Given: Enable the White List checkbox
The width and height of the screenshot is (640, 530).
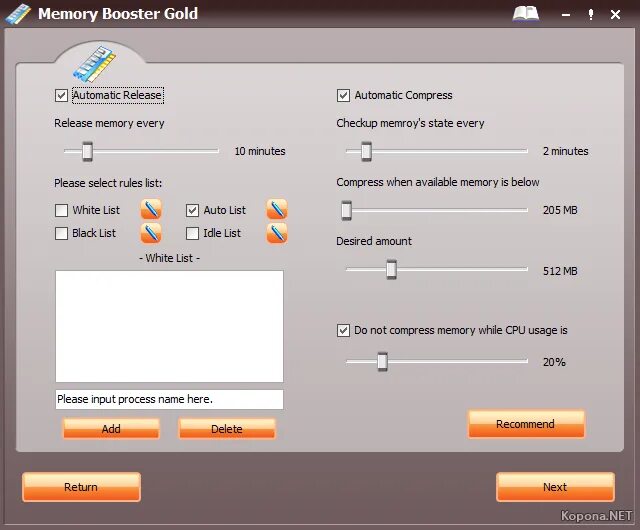Looking at the screenshot, I should pos(61,210).
